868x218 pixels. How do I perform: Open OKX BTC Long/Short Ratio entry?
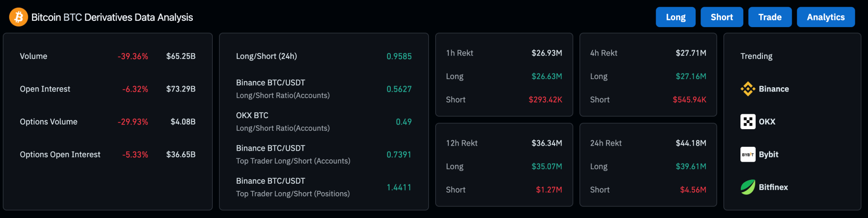[x=324, y=121]
